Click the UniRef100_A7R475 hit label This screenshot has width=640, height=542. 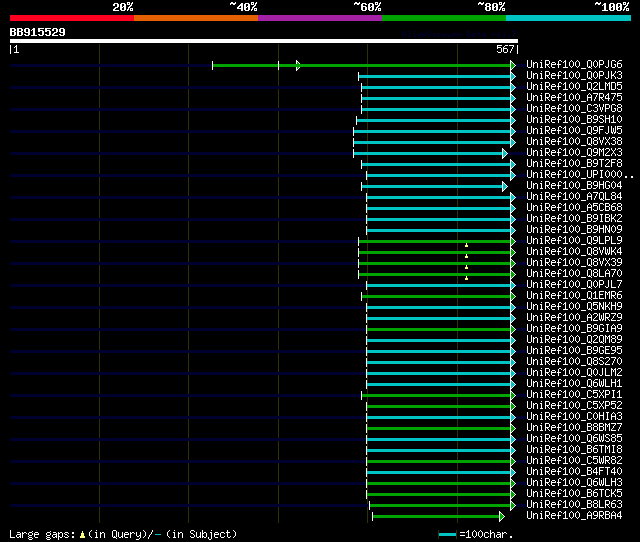[x=574, y=98]
